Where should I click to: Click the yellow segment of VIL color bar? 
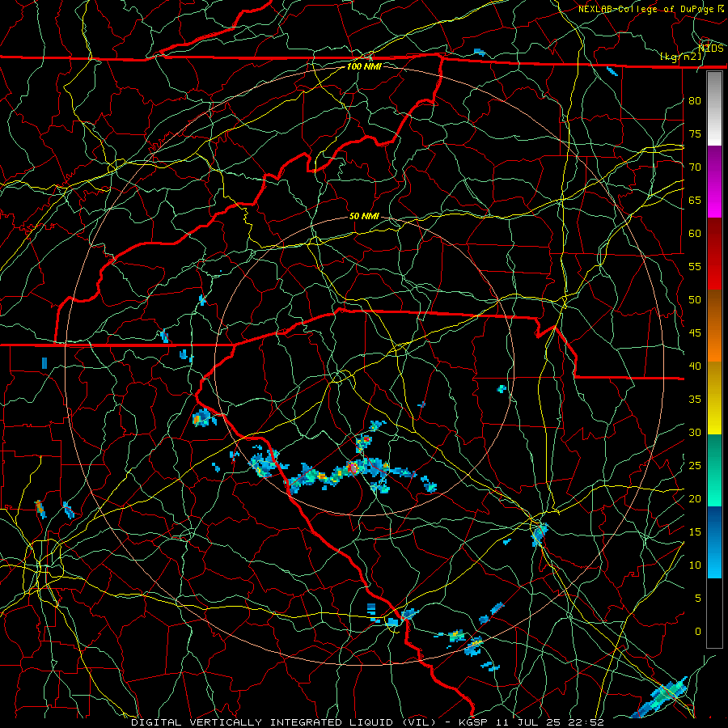[x=714, y=398]
